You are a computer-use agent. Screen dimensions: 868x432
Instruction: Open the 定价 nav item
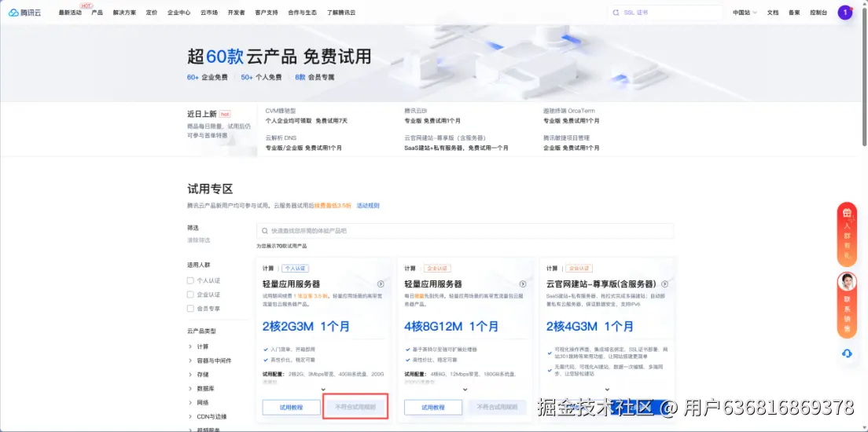pos(152,12)
